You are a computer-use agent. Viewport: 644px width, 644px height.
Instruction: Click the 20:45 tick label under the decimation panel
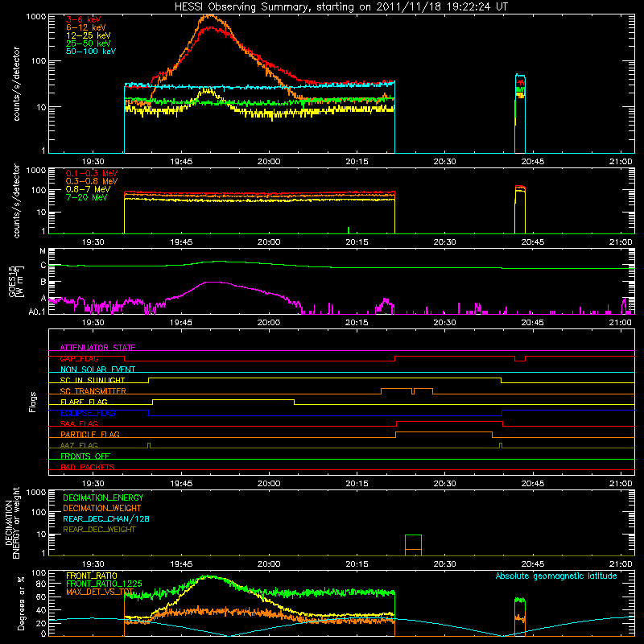click(x=533, y=564)
